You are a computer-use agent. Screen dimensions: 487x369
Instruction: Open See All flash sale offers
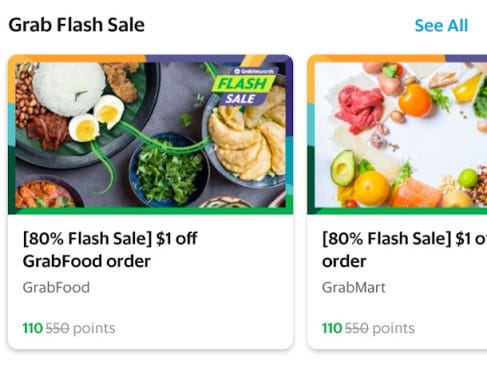pyautogui.click(x=441, y=25)
